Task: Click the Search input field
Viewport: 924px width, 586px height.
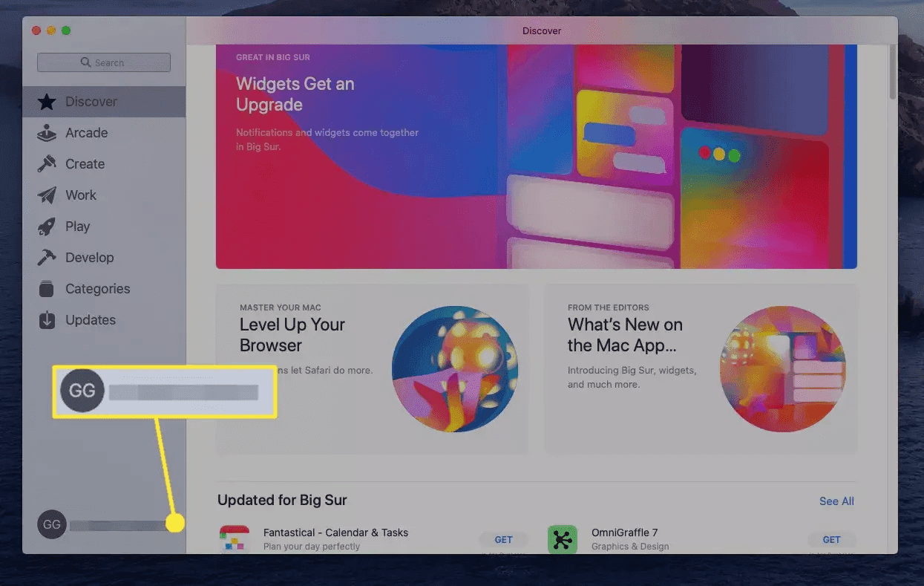Action: point(104,62)
